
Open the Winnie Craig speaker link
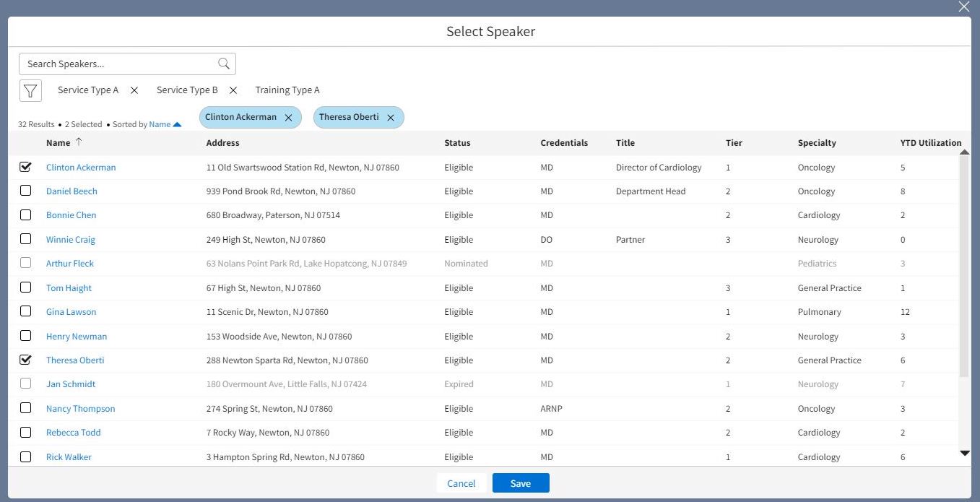70,240
